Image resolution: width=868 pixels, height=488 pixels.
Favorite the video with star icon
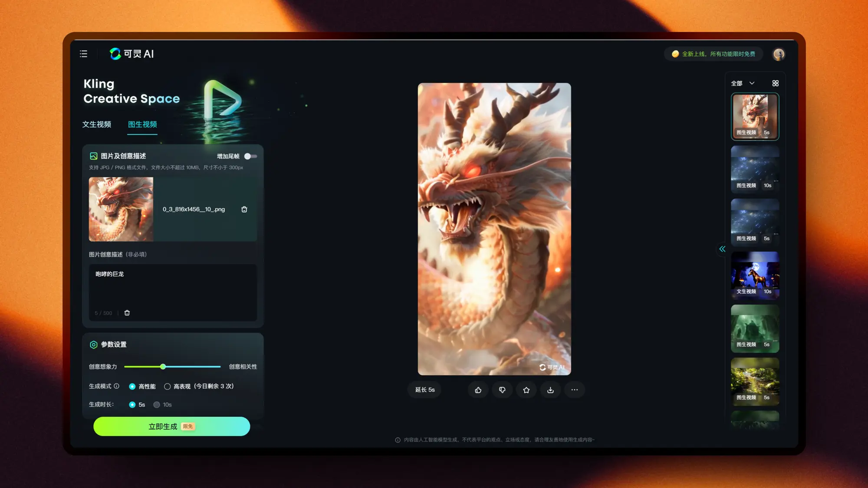(x=526, y=390)
